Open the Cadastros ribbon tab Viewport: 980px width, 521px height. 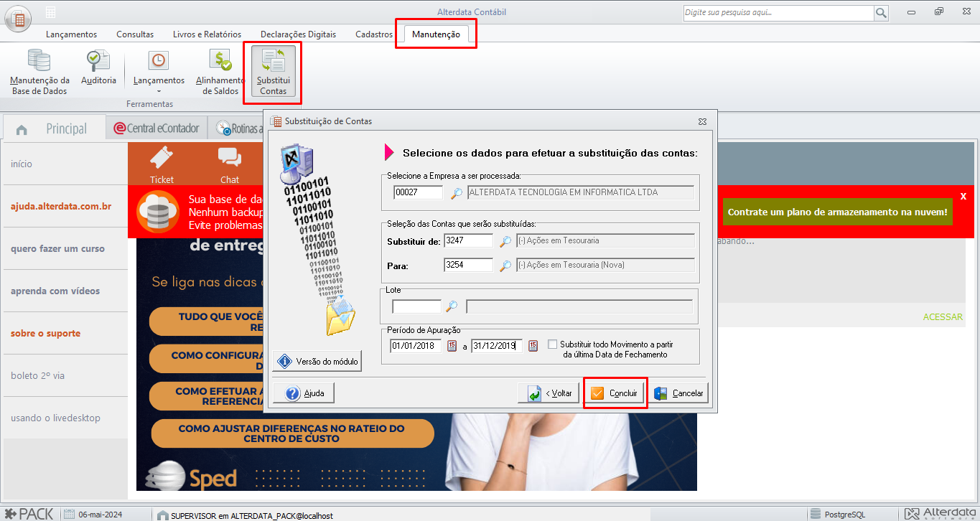pyautogui.click(x=374, y=34)
